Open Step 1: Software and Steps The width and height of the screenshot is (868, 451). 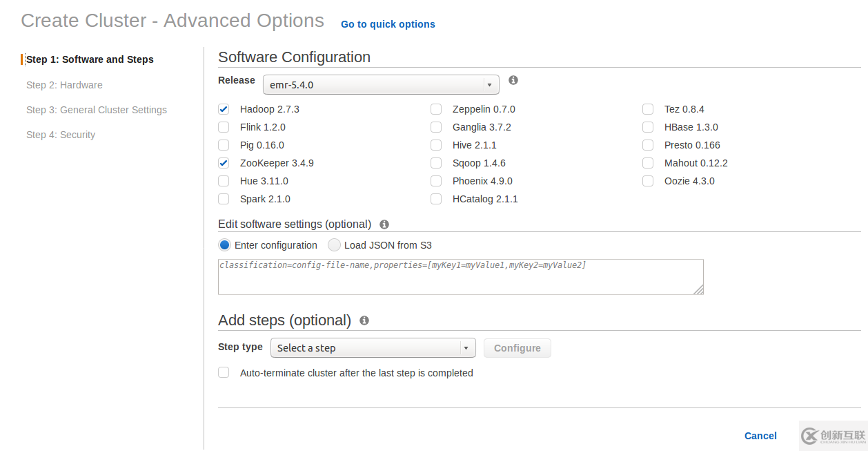click(90, 59)
